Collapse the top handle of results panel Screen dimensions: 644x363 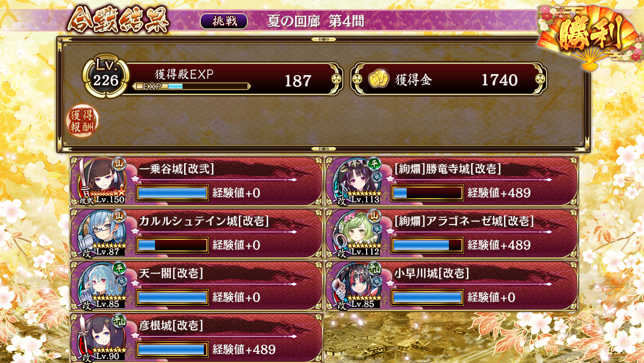tap(323, 39)
